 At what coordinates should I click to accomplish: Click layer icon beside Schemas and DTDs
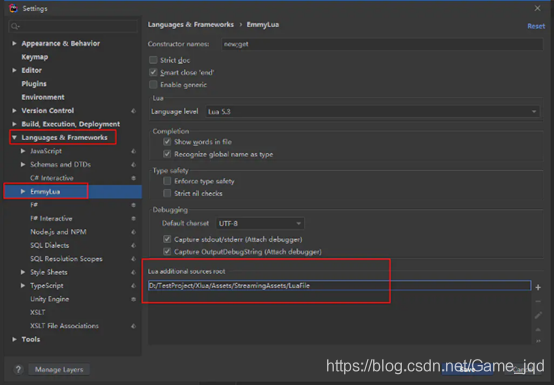(134, 165)
